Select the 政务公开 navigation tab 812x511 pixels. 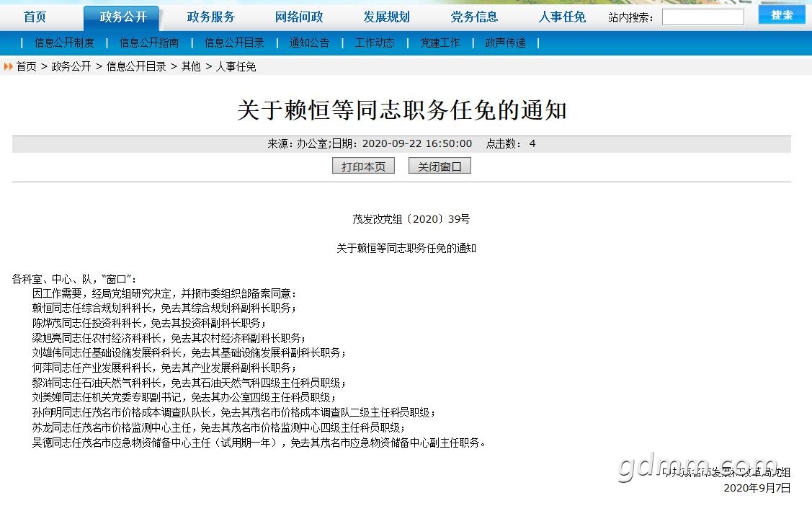[123, 17]
